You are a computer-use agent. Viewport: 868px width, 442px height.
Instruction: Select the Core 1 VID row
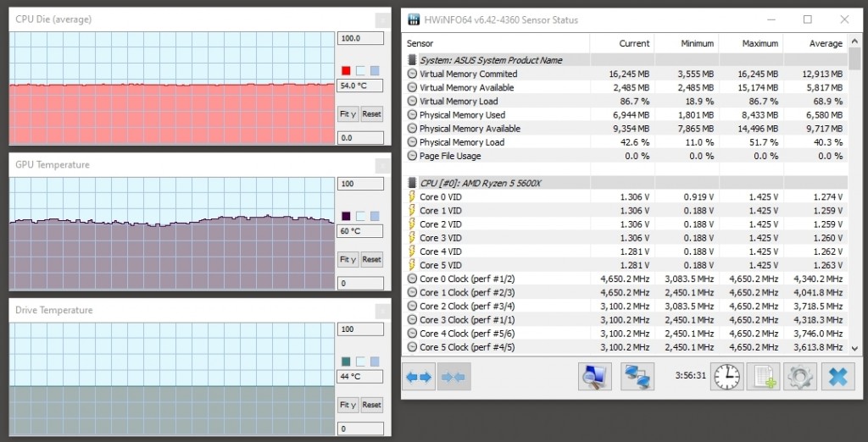tap(625, 211)
